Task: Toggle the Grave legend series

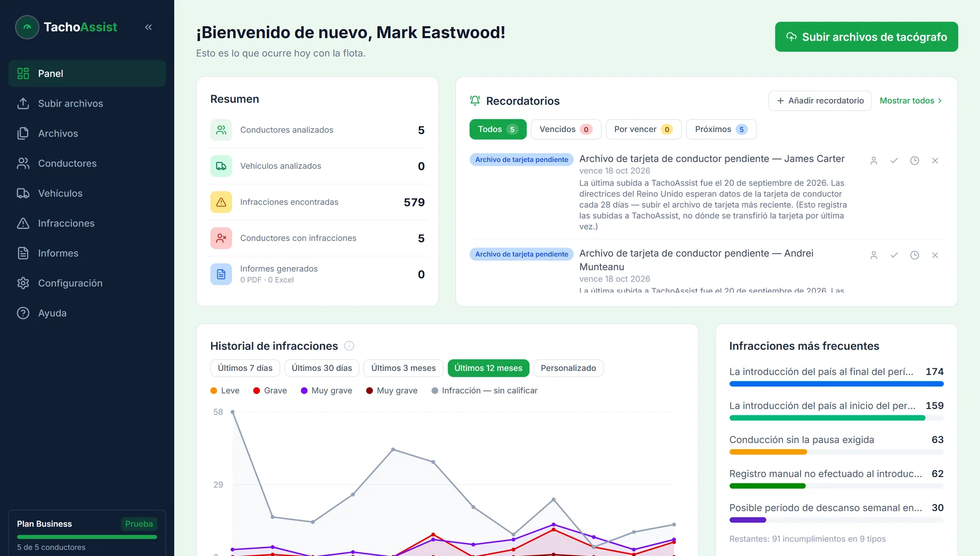Action: click(x=270, y=391)
